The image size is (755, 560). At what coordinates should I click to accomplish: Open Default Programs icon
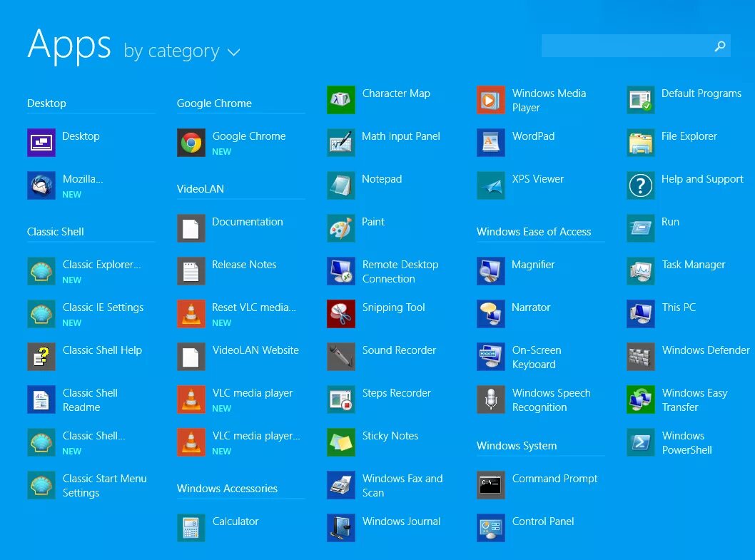[x=641, y=100]
